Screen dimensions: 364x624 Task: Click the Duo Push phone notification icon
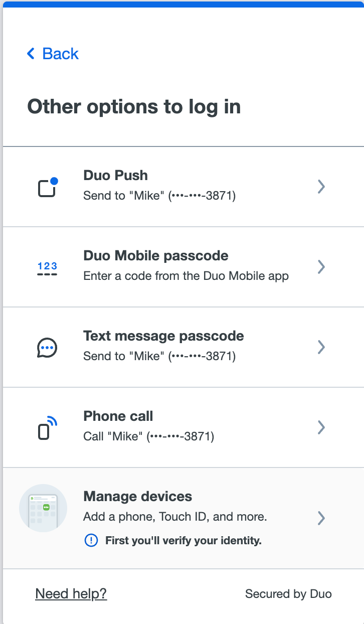coord(48,187)
